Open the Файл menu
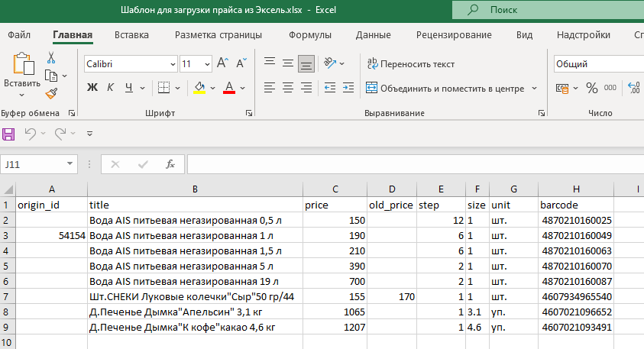Image resolution: width=644 pixels, height=349 pixels. click(19, 35)
